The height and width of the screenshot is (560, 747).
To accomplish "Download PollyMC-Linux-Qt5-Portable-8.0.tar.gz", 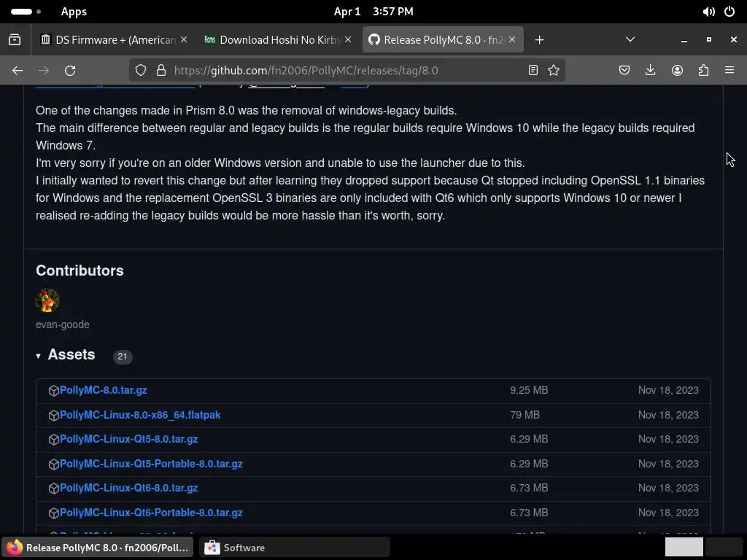I will coord(151,464).
